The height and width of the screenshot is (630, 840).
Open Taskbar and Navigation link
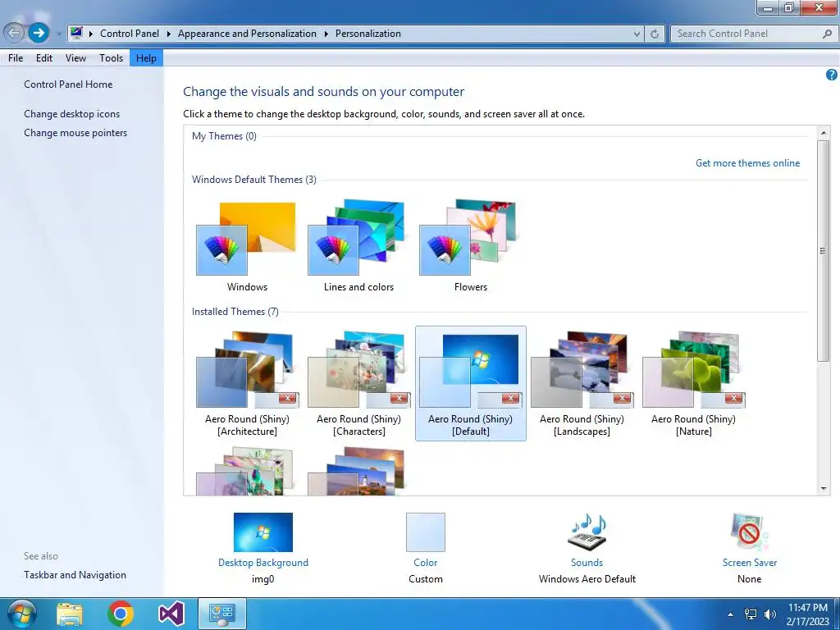[x=75, y=575]
